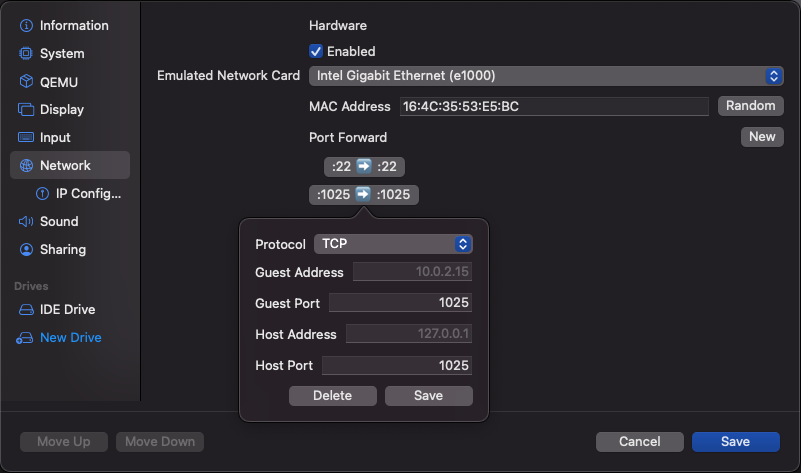The width and height of the screenshot is (801, 473).
Task: Delete the port forward rule
Action: [332, 396]
